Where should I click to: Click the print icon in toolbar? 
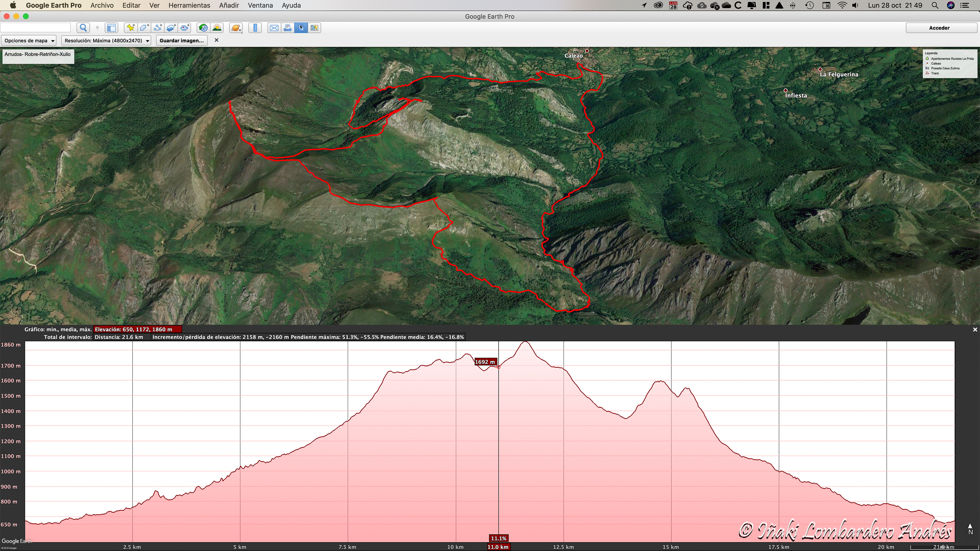(288, 28)
